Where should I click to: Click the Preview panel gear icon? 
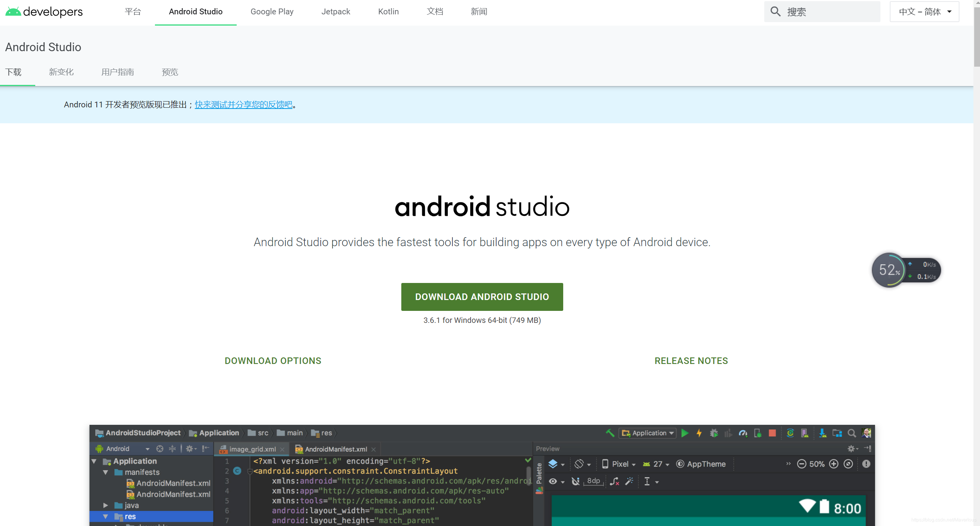click(853, 448)
